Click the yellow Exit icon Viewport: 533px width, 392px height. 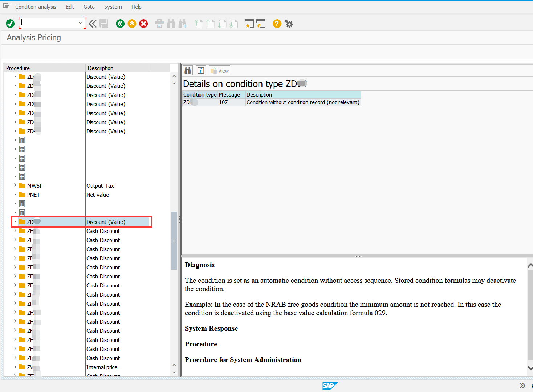[x=132, y=24]
